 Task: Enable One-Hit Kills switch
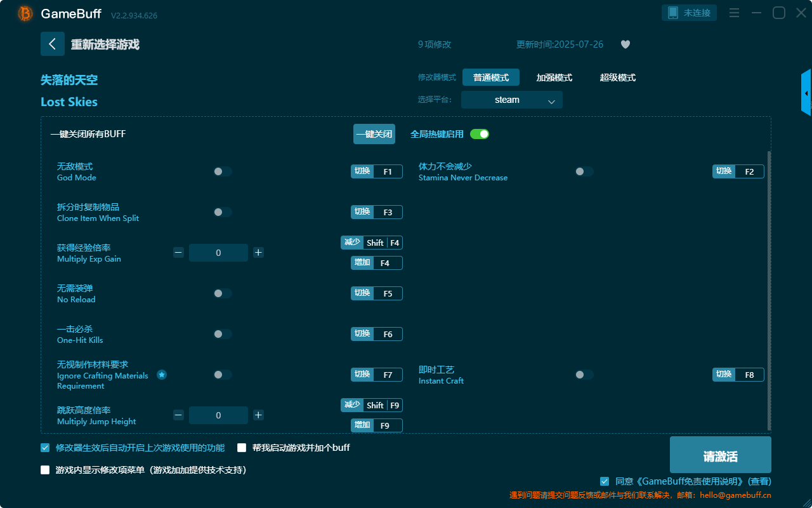pyautogui.click(x=223, y=334)
